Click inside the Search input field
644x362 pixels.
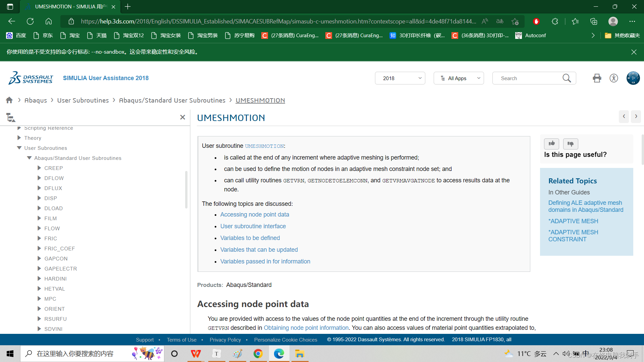pos(528,78)
